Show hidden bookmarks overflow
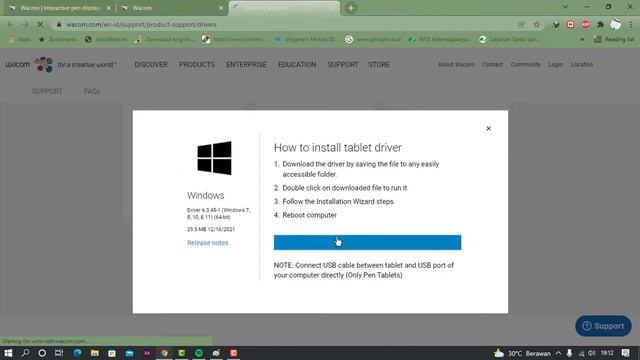The height and width of the screenshot is (360, 640). 582,40
